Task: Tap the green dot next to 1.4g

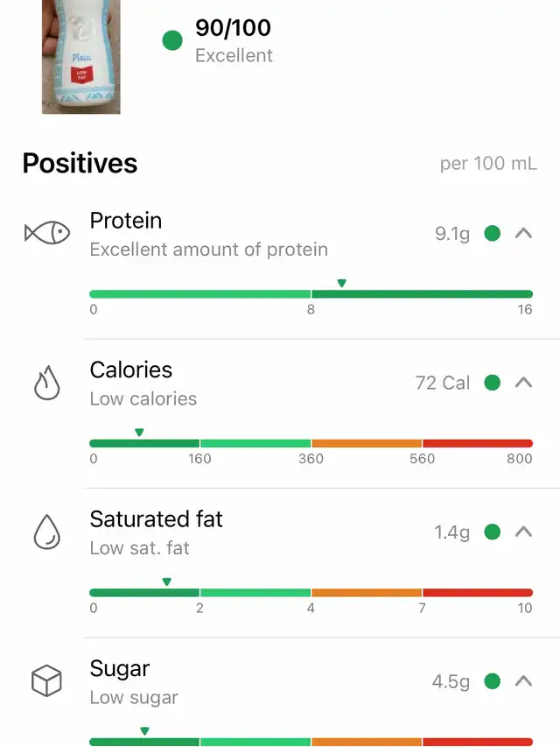Action: point(493,532)
